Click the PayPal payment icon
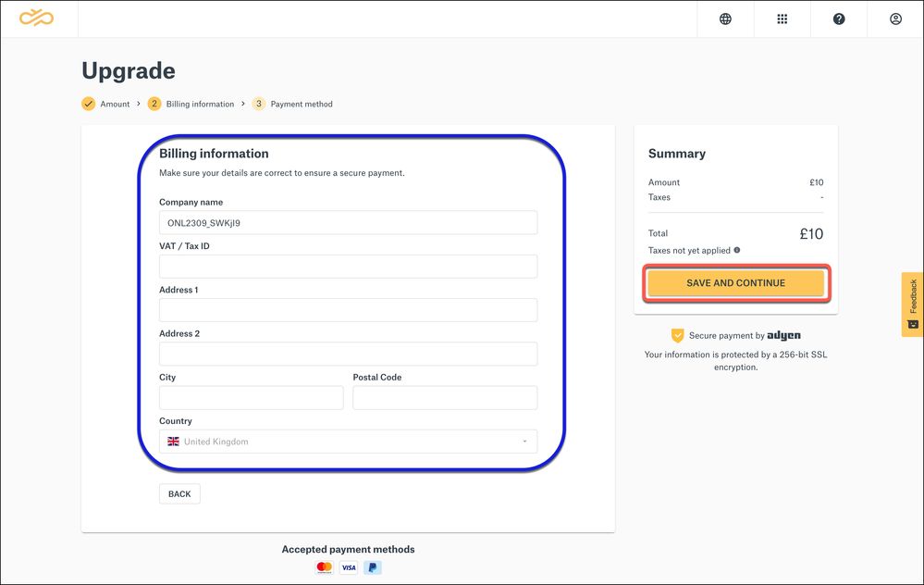Viewport: 924px width, 585px height. (373, 567)
